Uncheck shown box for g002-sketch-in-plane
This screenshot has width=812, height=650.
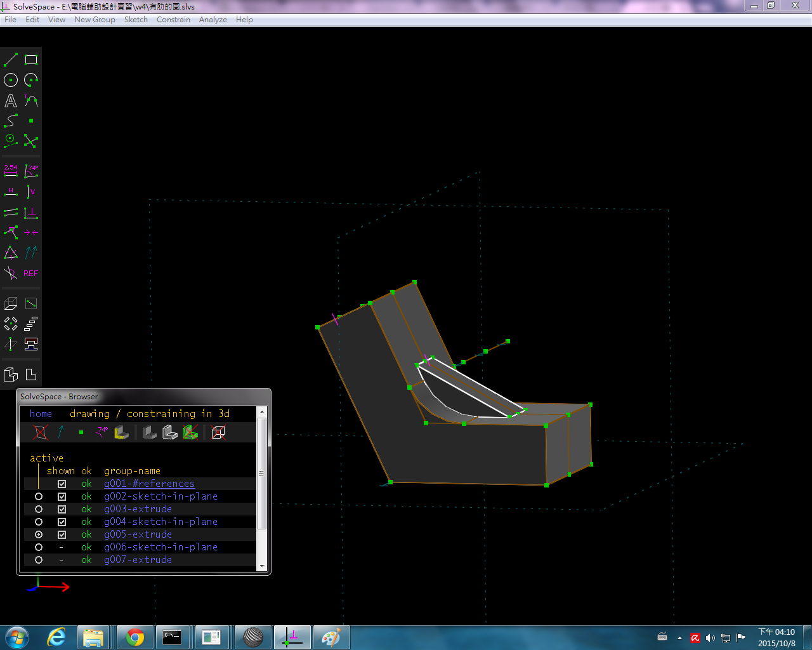pyautogui.click(x=62, y=496)
